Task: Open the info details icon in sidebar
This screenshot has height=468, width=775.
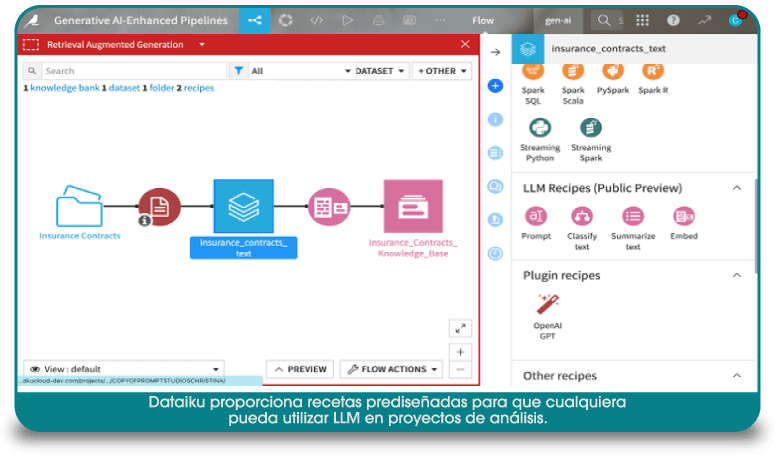Action: pyautogui.click(x=495, y=119)
